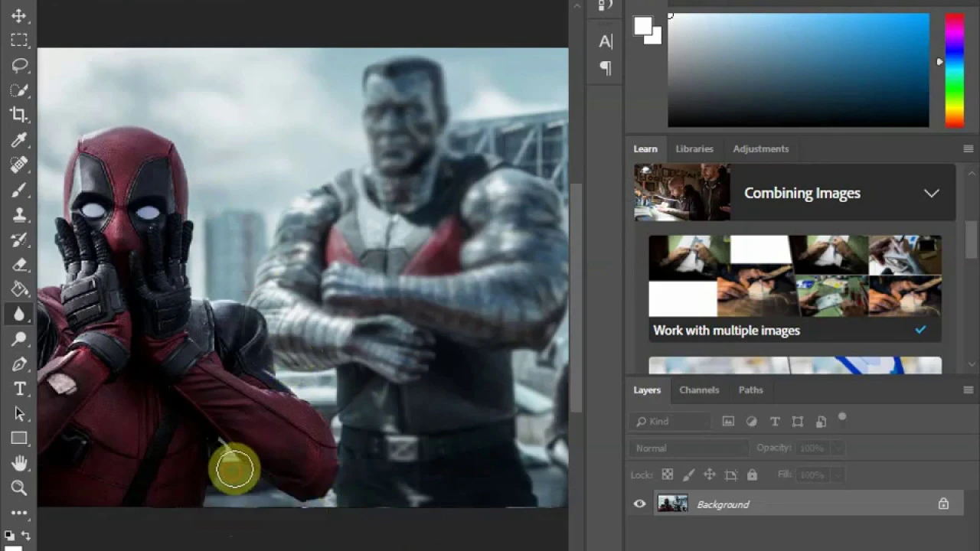Select the Rectangle shape tool

(x=19, y=439)
